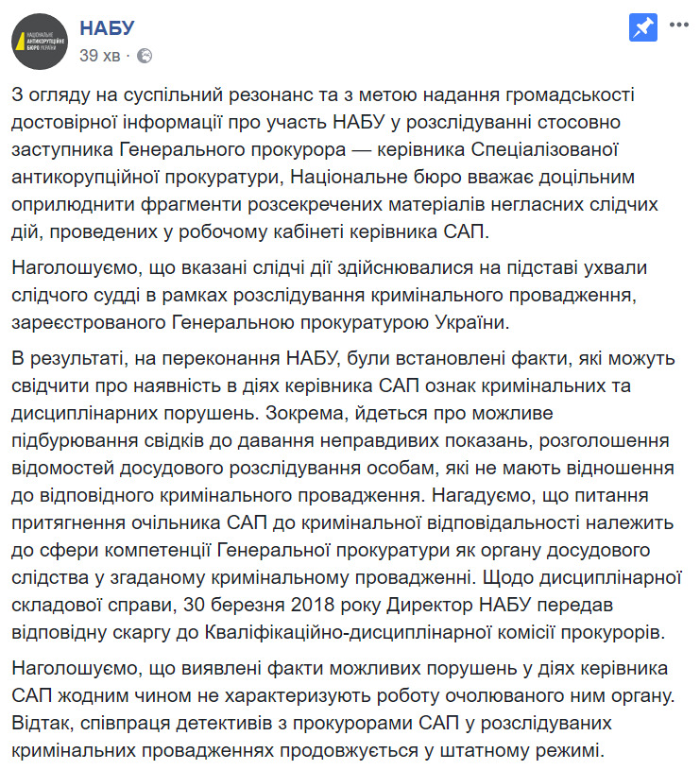This screenshot has width=700, height=770.
Task: Click the blue pinned post pin icon
Action: tap(643, 27)
